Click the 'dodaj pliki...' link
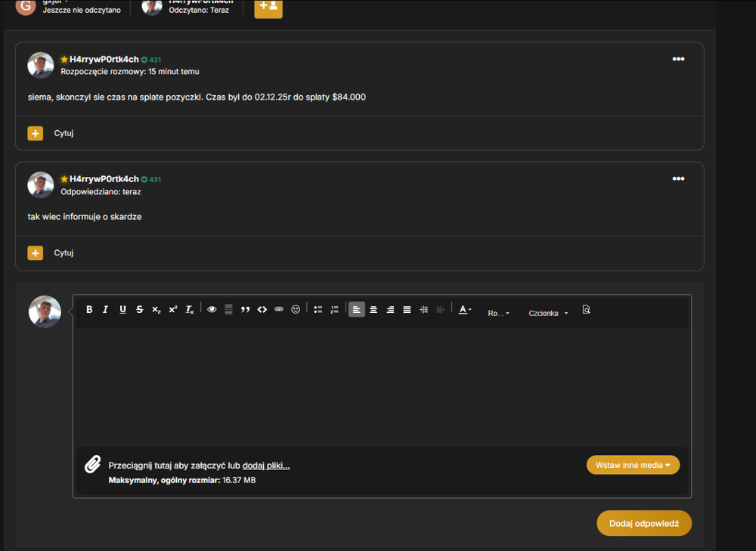Image resolution: width=756 pixels, height=551 pixels. pos(266,465)
